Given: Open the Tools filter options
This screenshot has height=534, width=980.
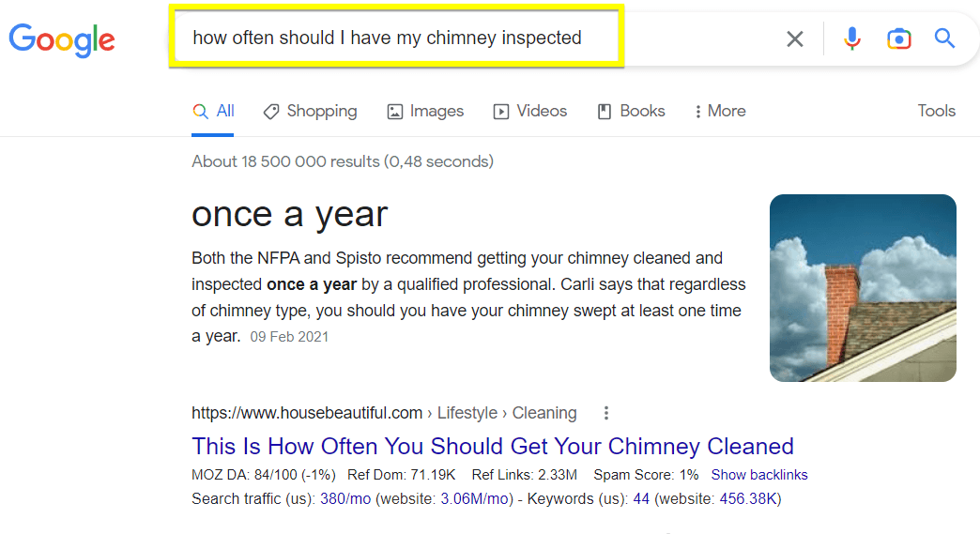Looking at the screenshot, I should point(936,111).
